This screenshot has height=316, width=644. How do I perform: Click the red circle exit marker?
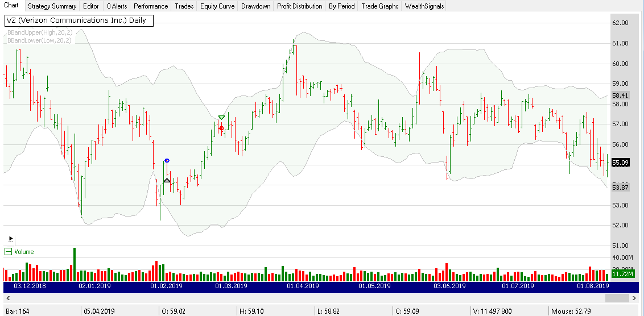tap(221, 128)
